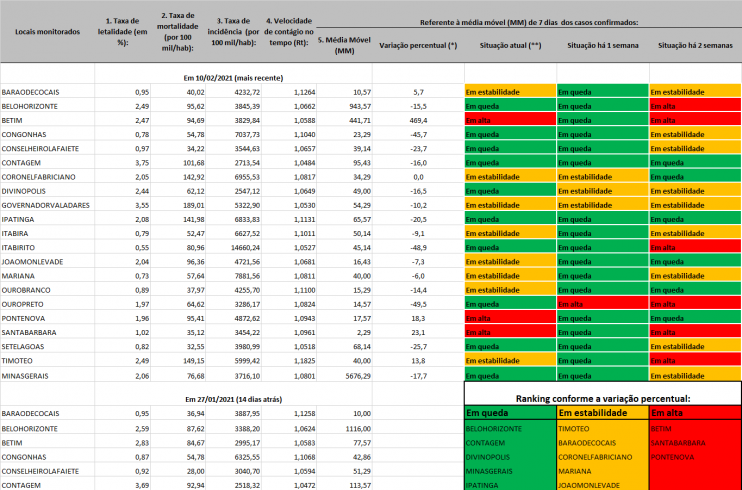Image resolution: width=742 pixels, height=490 pixels.
Task: Click the 'Velocidade de contágio' header cell
Action: [289, 32]
